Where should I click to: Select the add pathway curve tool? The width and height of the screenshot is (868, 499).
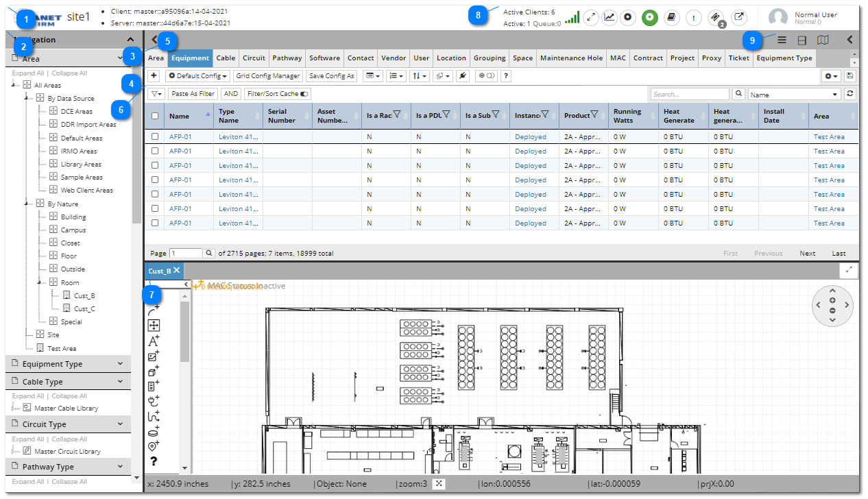(x=154, y=416)
